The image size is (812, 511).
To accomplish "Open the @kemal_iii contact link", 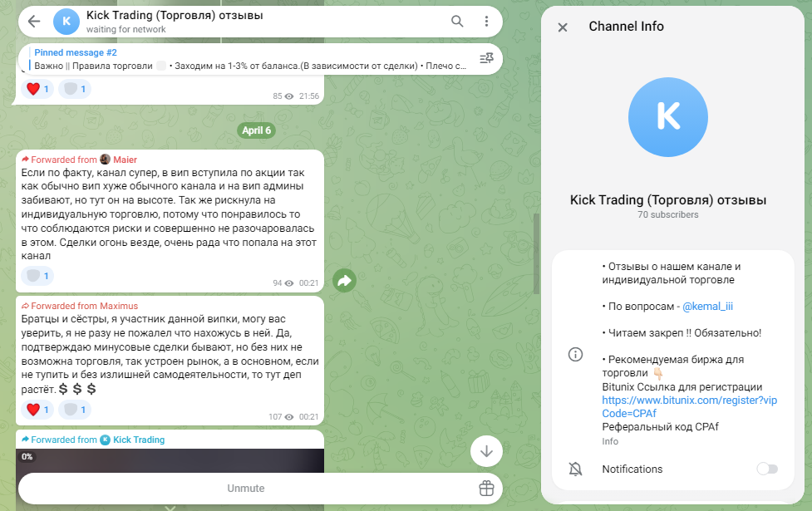I will (707, 307).
